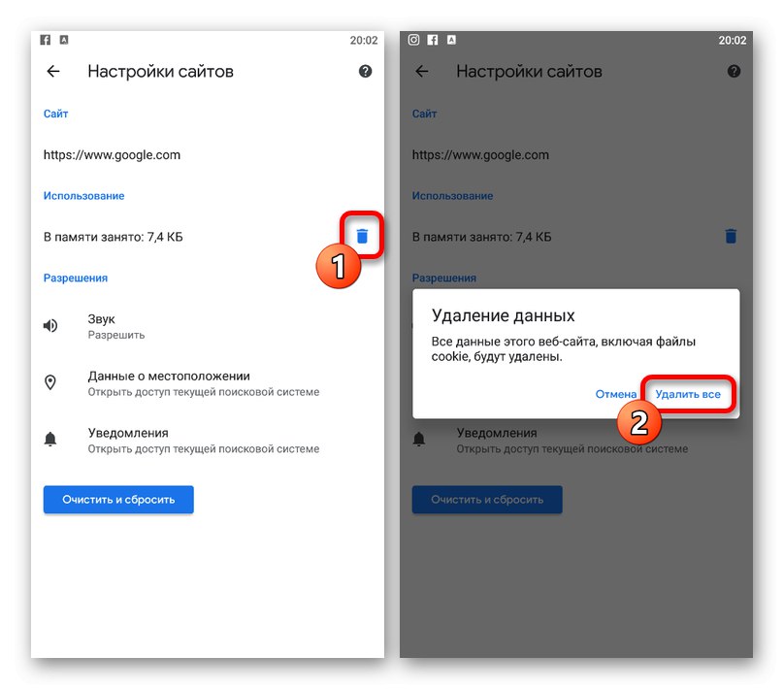This screenshot has height=689, width=784.
Task: Click the location pin icon
Action: click(50, 382)
